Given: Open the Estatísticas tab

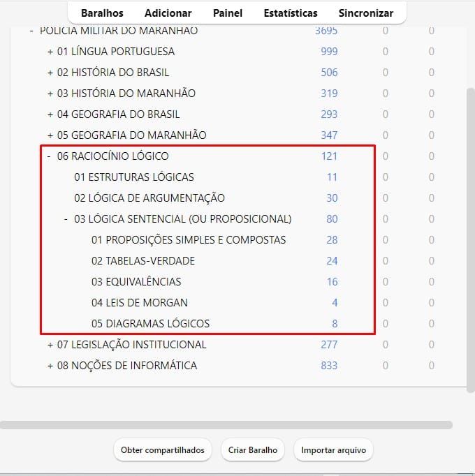Looking at the screenshot, I should pyautogui.click(x=290, y=13).
